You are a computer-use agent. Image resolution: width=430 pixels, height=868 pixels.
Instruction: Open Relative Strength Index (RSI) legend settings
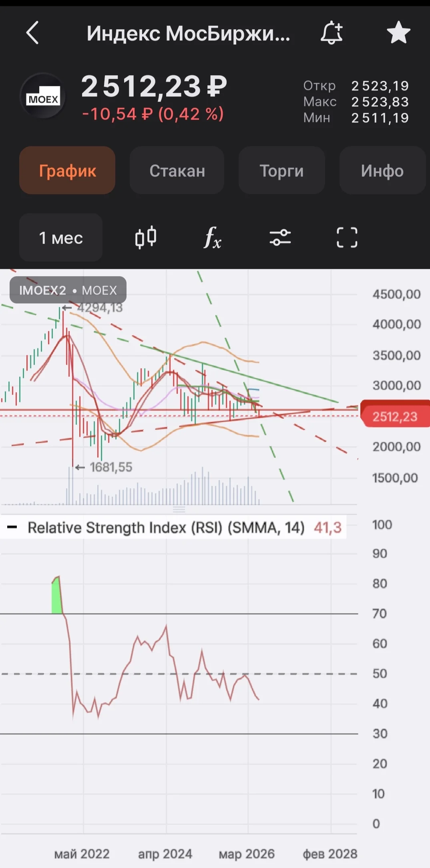[166, 527]
